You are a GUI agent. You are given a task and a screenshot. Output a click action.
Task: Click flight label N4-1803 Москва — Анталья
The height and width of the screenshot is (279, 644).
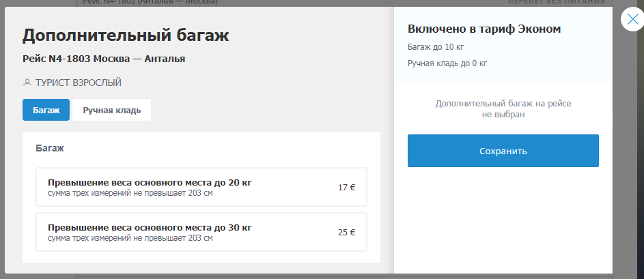coord(104,59)
